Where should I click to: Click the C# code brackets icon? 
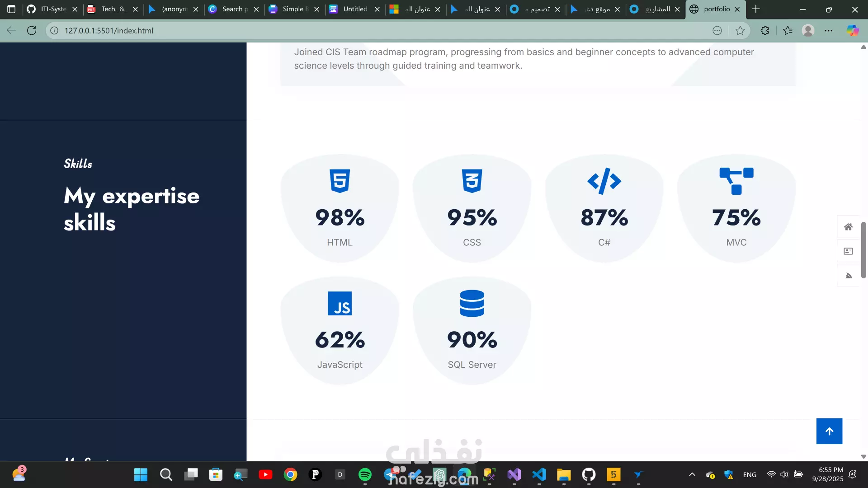click(604, 181)
